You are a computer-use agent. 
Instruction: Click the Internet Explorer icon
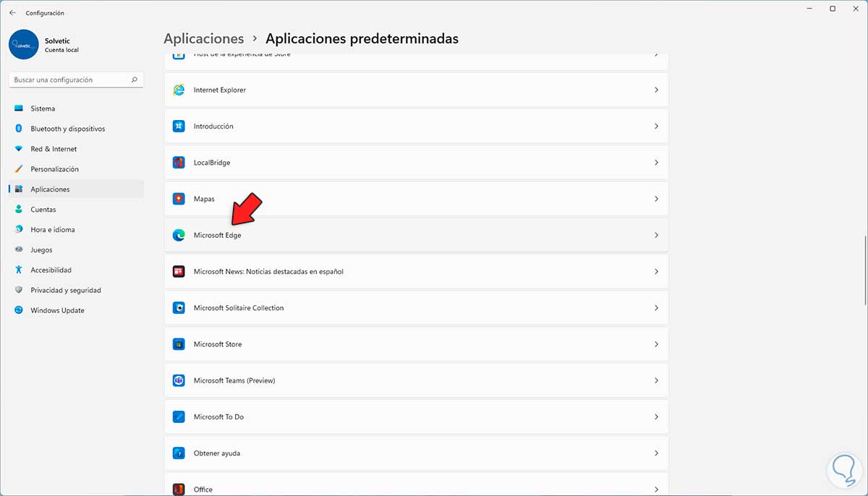pos(179,90)
